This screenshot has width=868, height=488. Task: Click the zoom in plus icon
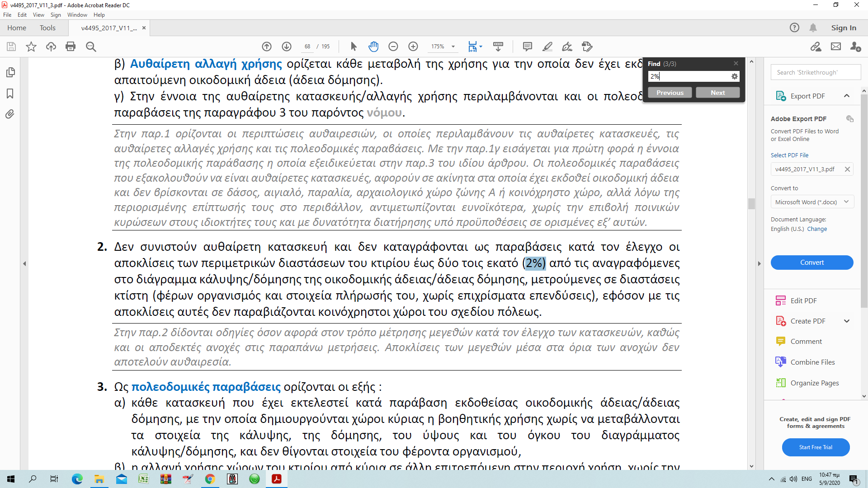pos(413,47)
